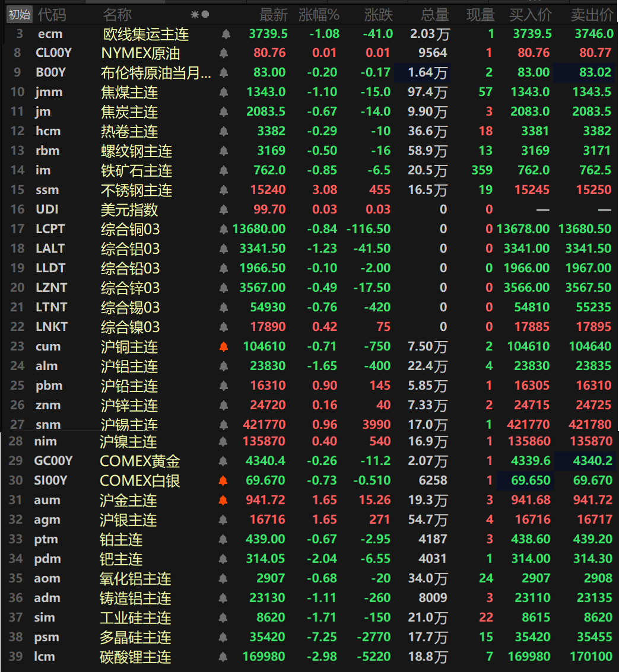Click the bell icon for 综合铜03

(224, 230)
